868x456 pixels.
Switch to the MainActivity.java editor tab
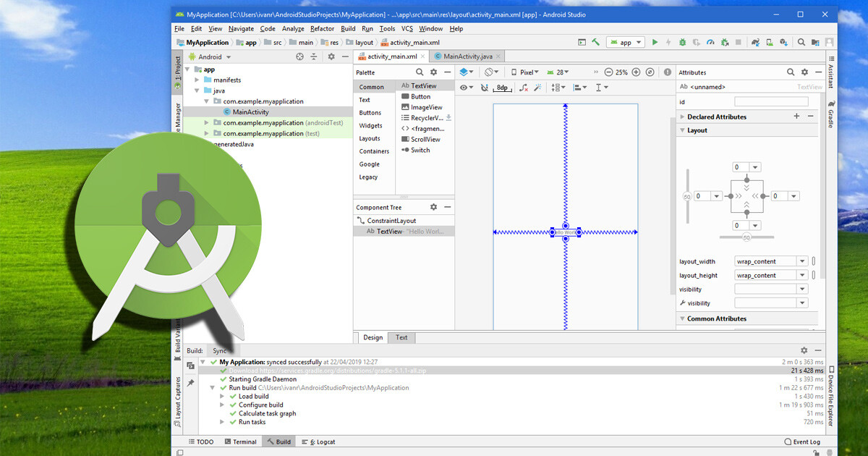[x=468, y=56]
